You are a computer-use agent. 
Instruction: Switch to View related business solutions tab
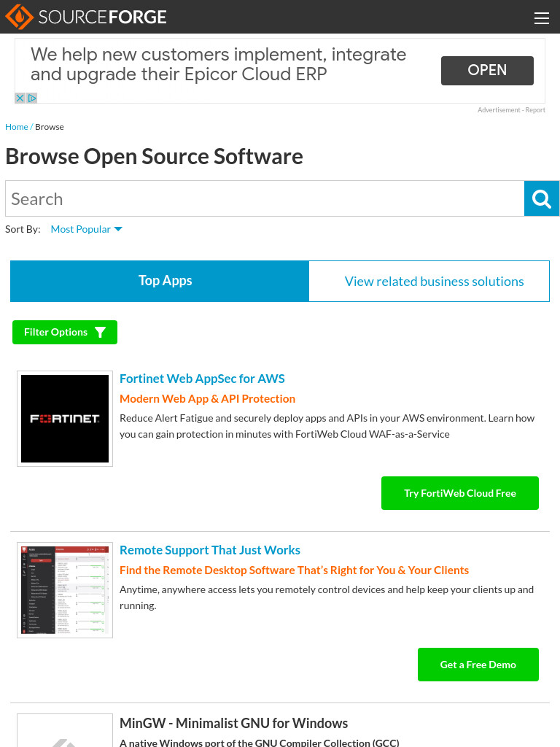pos(429,281)
